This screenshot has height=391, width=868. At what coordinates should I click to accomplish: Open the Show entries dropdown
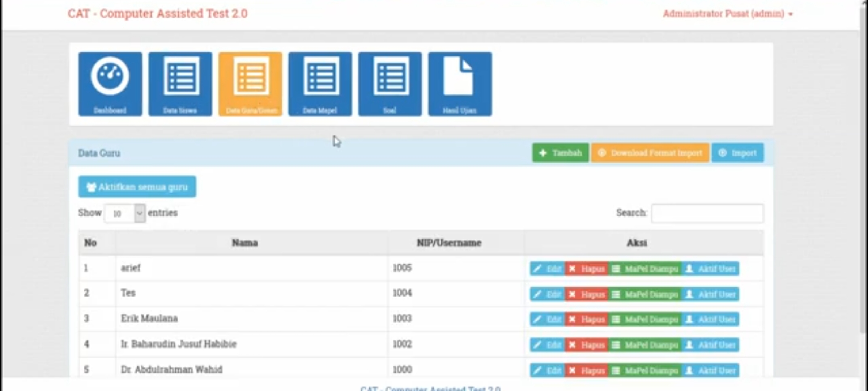[125, 213]
